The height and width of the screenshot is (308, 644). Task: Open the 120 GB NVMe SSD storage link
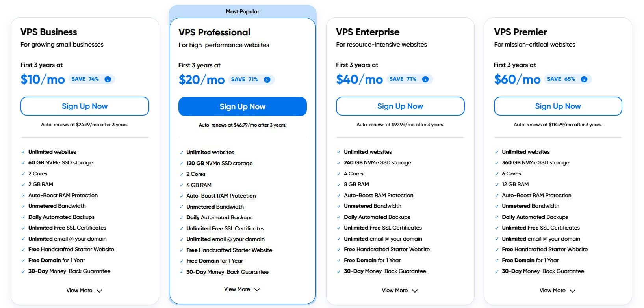[219, 163]
